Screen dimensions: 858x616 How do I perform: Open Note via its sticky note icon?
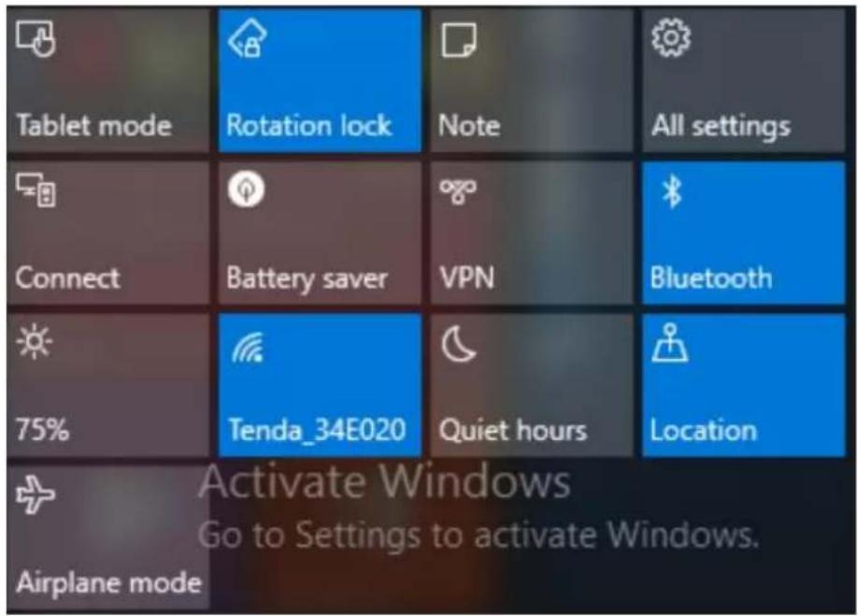(x=459, y=39)
